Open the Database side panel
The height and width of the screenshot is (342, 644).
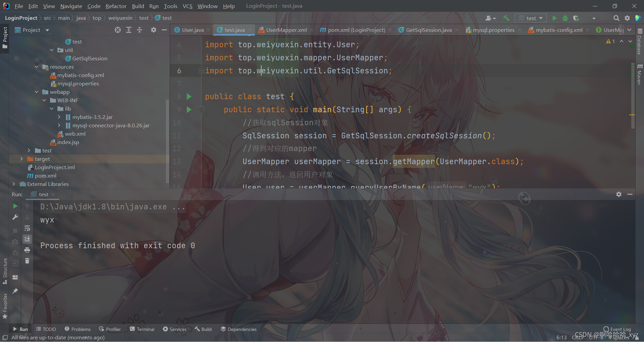tap(640, 42)
